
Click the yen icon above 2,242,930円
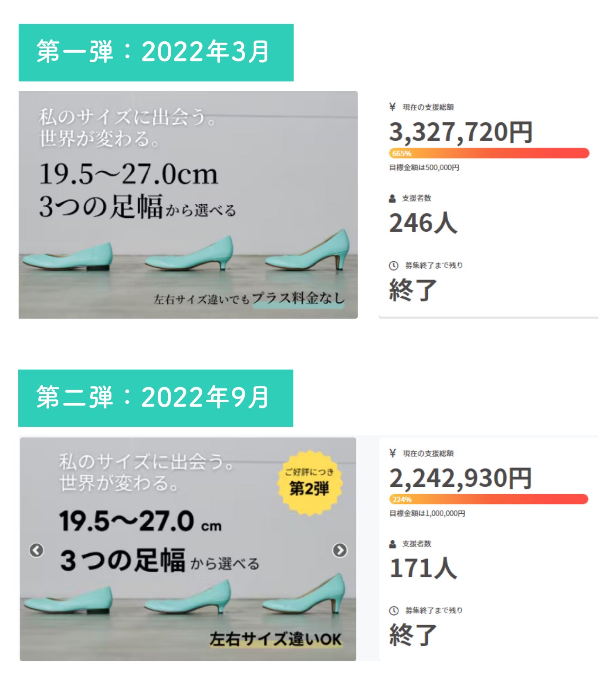pyautogui.click(x=393, y=453)
